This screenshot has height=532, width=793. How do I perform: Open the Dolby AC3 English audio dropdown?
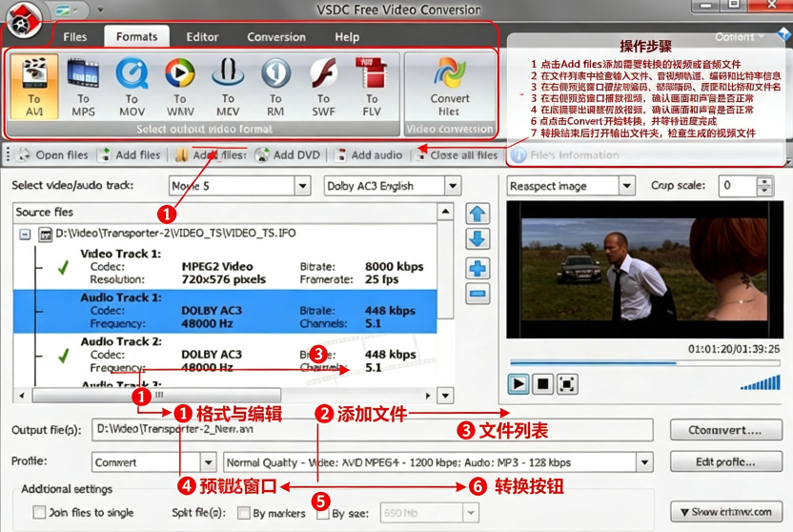[453, 186]
